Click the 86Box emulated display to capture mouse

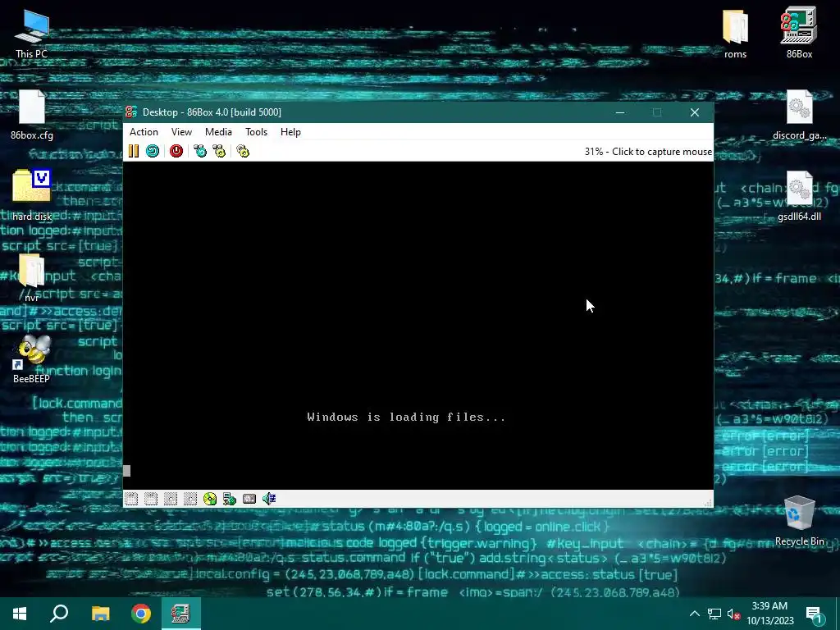pos(418,325)
